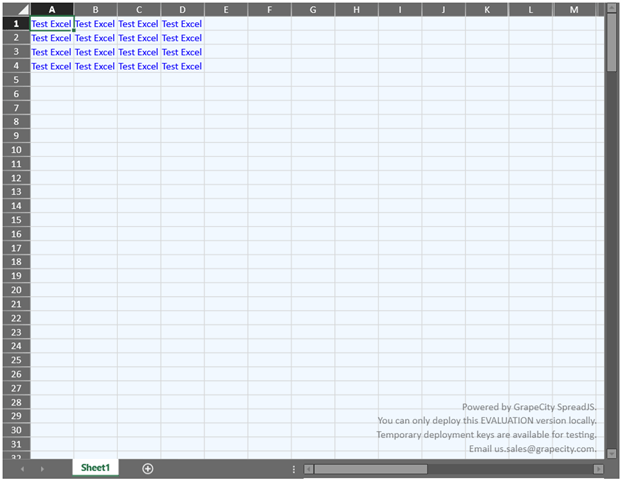The height and width of the screenshot is (482, 624).
Task: Click cell D2 containing Test Excel
Action: pos(182,38)
